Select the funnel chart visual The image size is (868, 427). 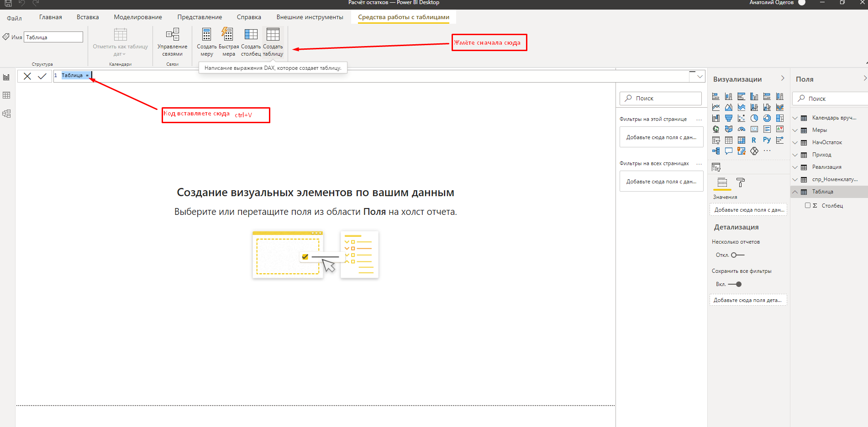(729, 118)
